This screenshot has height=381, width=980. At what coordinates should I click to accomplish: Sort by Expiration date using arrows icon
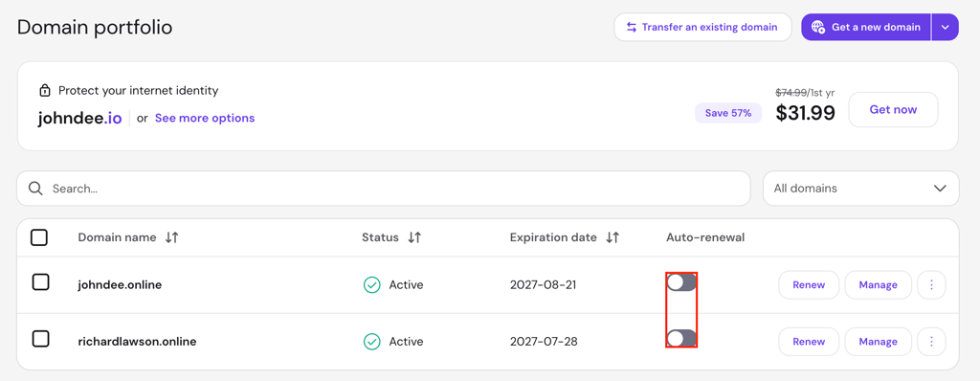point(612,237)
